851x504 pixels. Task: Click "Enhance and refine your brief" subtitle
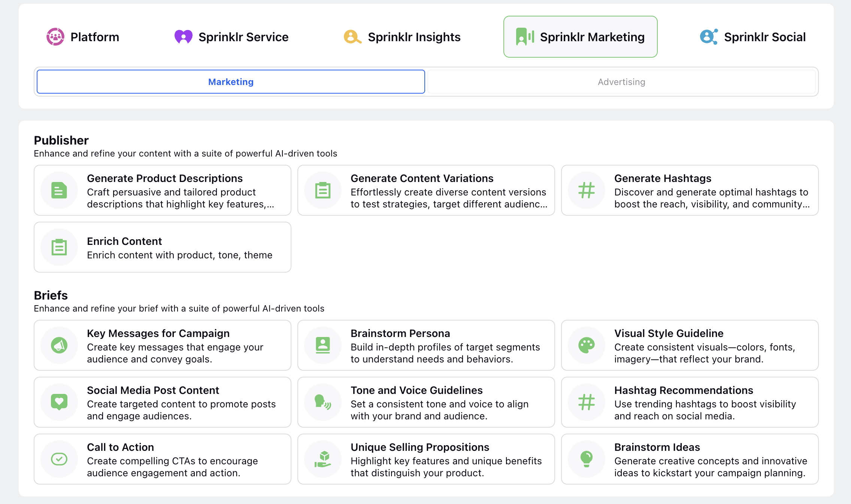pyautogui.click(x=179, y=309)
